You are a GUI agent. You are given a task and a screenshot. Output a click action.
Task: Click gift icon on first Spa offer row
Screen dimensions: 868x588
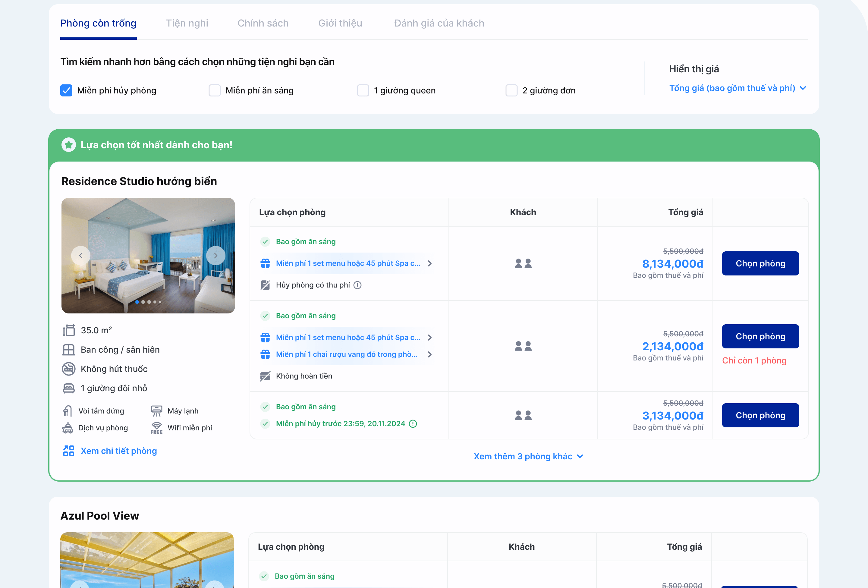click(265, 263)
